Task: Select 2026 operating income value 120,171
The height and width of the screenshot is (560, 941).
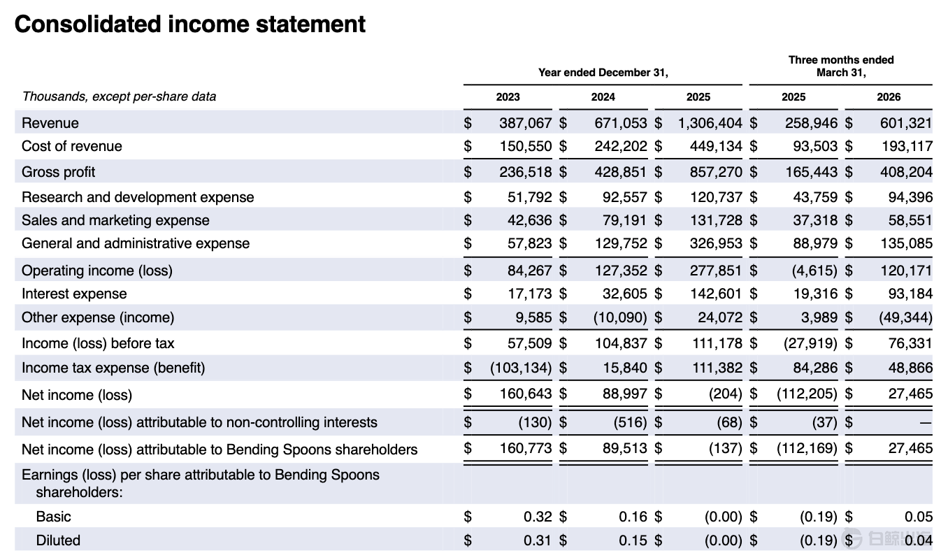Action: (906, 270)
